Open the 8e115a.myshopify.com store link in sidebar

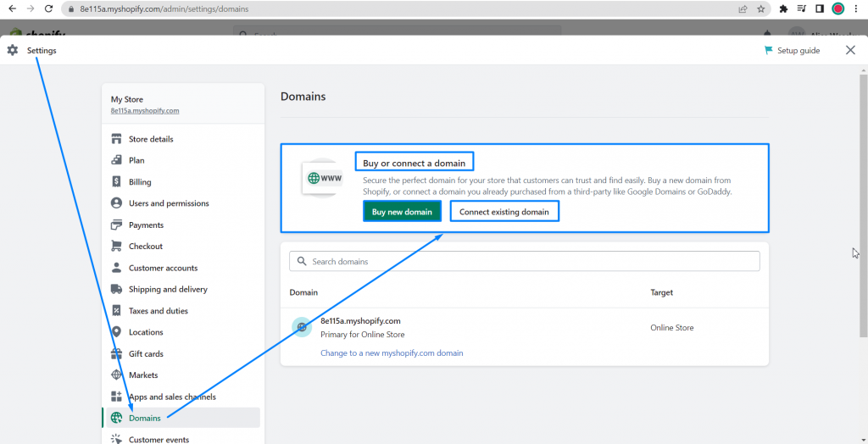[x=145, y=111]
